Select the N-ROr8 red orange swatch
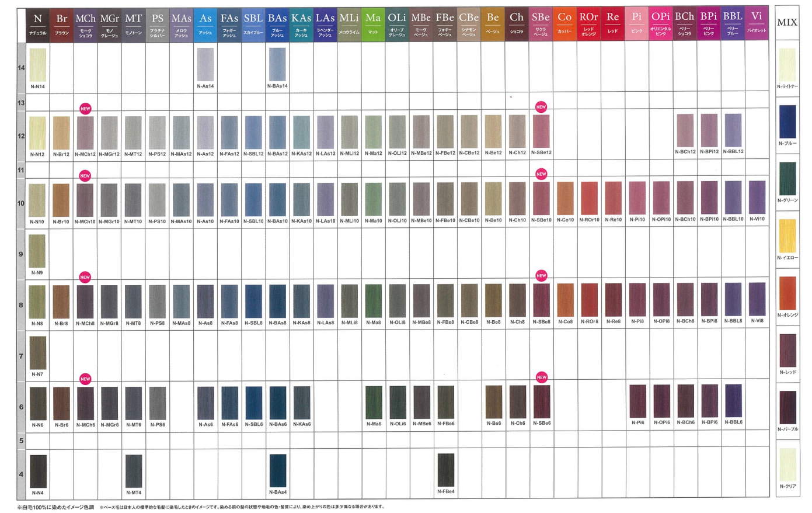Image resolution: width=812 pixels, height=513 pixels. pos(589,300)
